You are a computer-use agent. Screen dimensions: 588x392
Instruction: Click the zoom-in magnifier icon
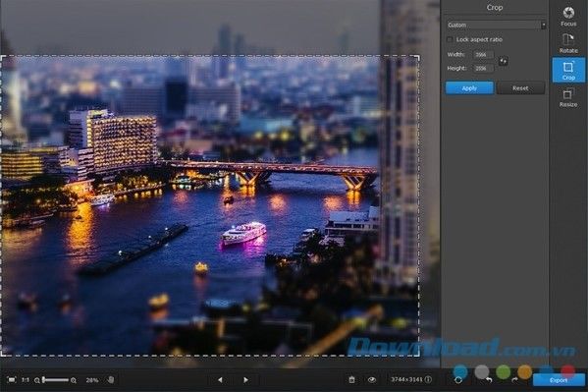pos(74,380)
